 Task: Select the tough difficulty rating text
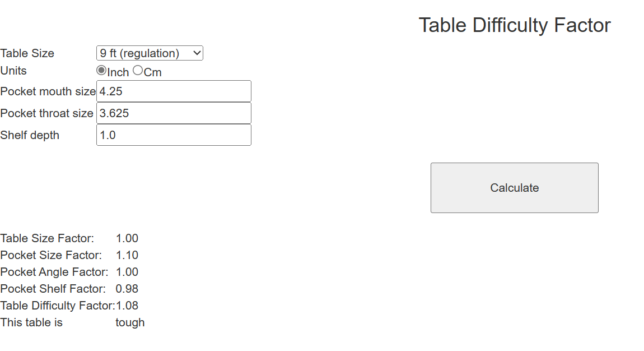coord(129,322)
